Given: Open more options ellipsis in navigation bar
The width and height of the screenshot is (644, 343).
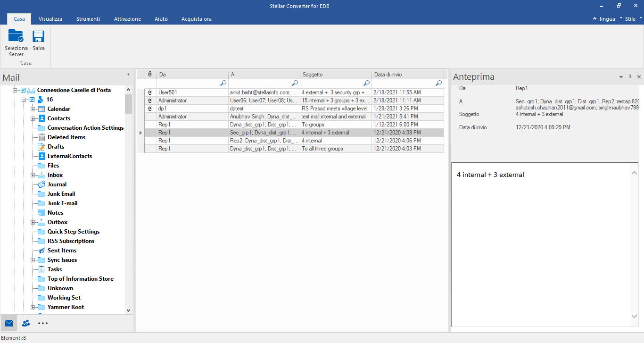Looking at the screenshot, I should click(43, 323).
